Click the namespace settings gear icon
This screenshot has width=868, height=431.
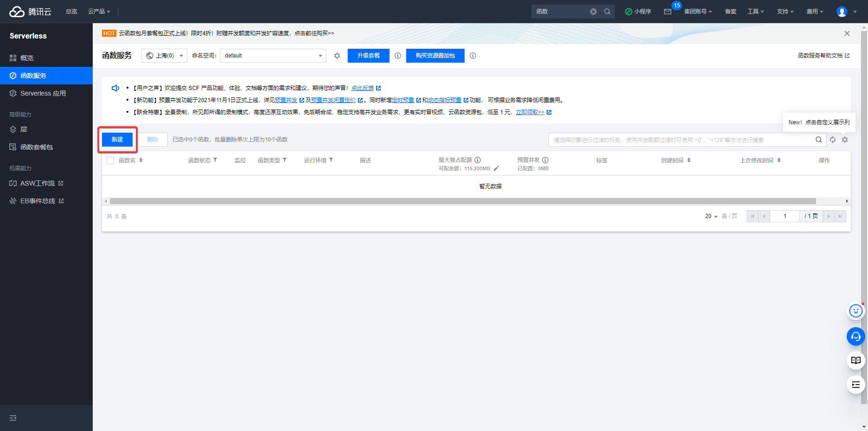click(x=337, y=56)
